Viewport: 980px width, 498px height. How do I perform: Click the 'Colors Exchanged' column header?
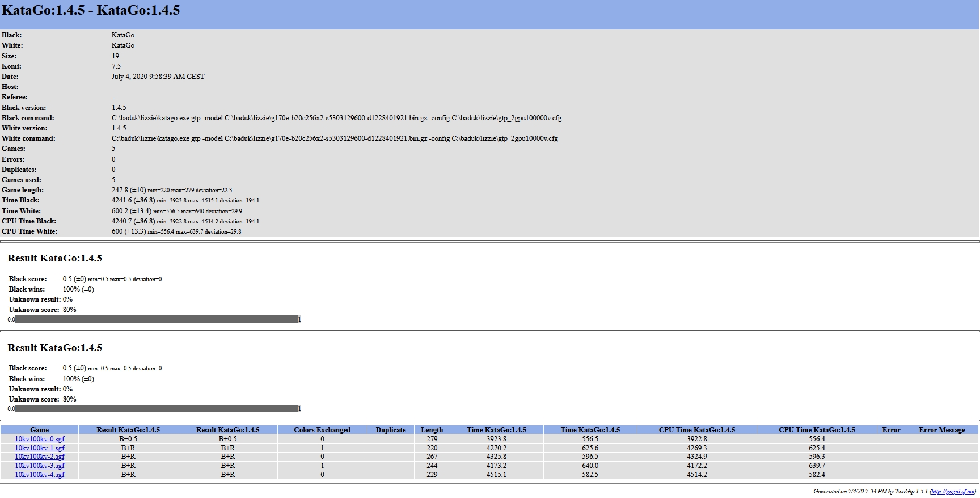point(322,430)
